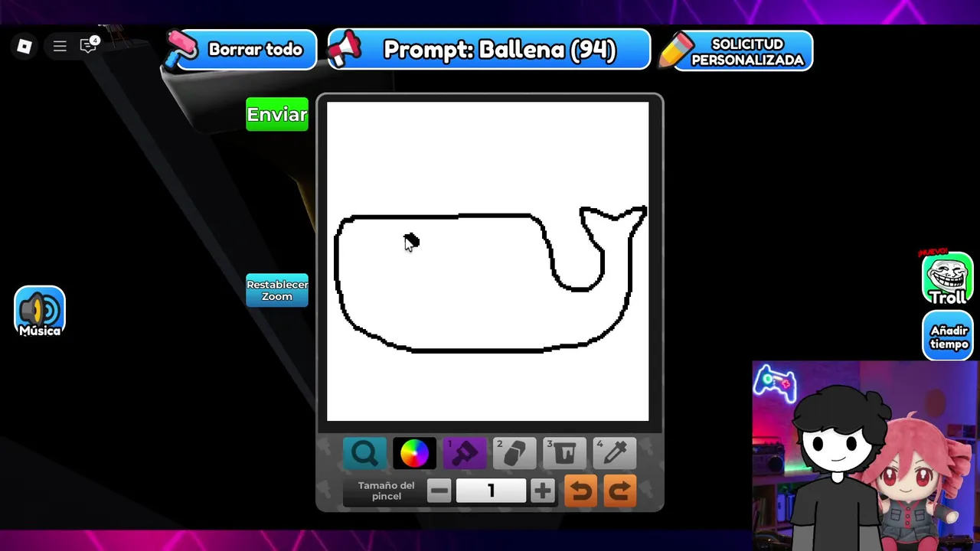Toggle the Música sound button
Image resolution: width=980 pixels, height=551 pixels.
click(40, 311)
